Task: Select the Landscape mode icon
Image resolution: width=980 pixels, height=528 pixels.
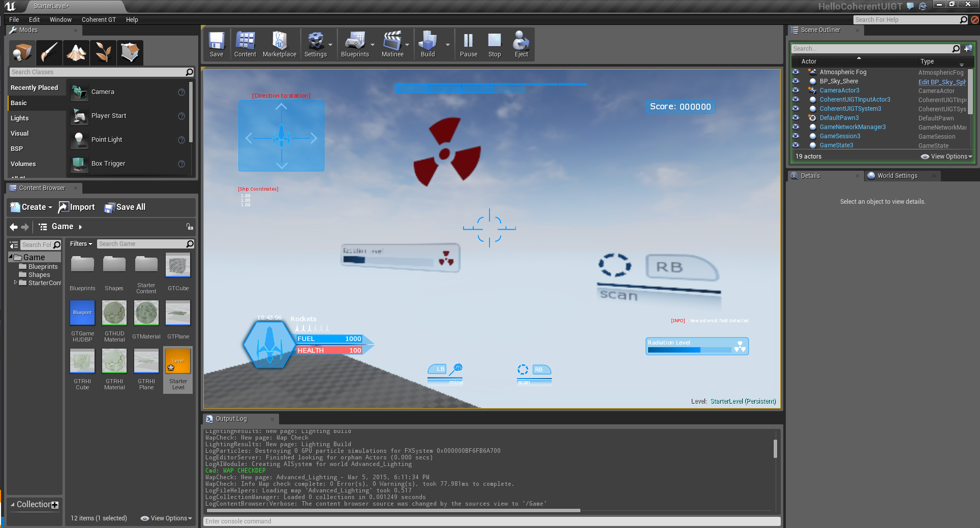Action: (76, 52)
